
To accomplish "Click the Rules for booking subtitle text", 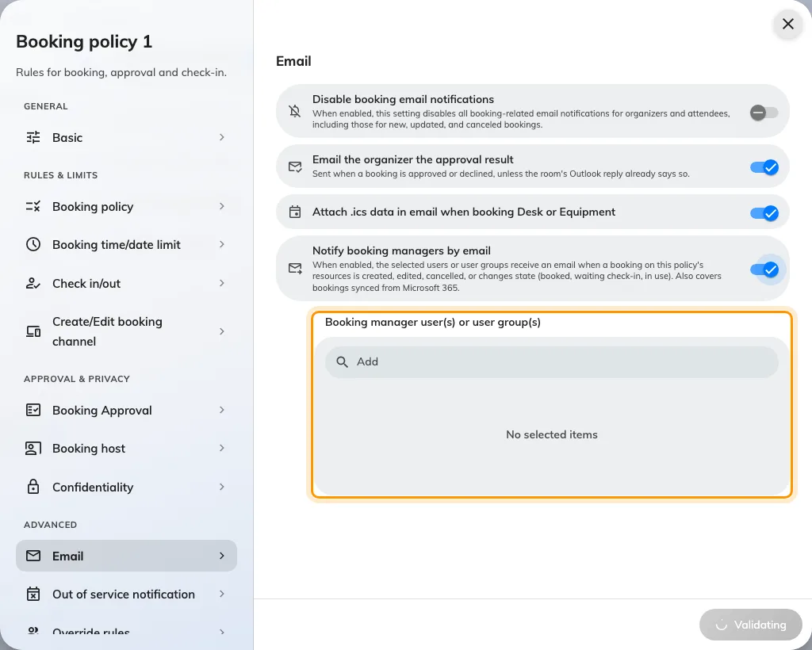I will 121,72.
